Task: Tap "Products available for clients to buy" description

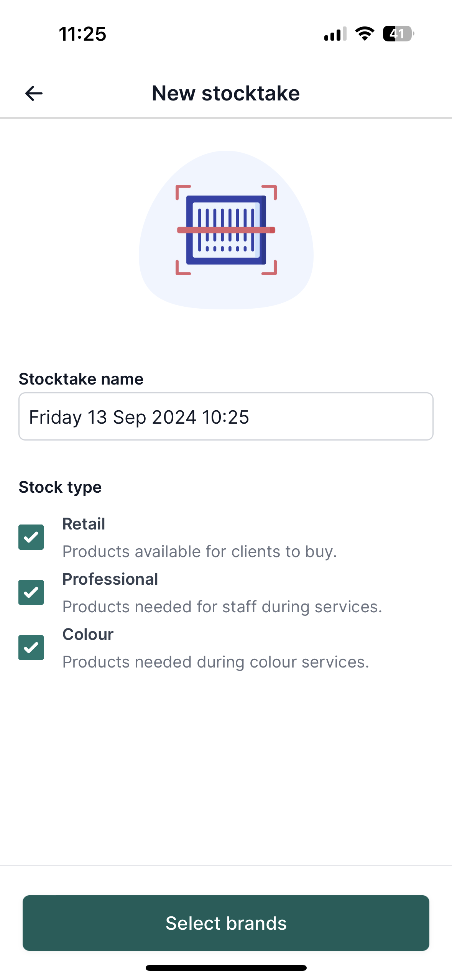Action: [x=199, y=551]
